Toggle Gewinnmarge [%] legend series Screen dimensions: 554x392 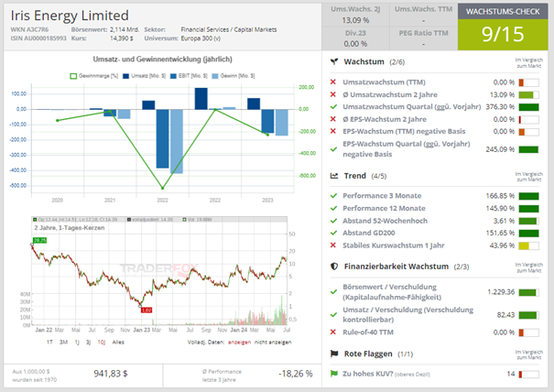93,76
